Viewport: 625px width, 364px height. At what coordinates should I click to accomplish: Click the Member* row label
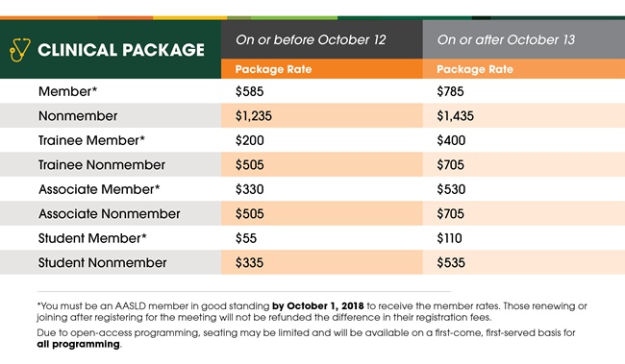click(x=67, y=91)
